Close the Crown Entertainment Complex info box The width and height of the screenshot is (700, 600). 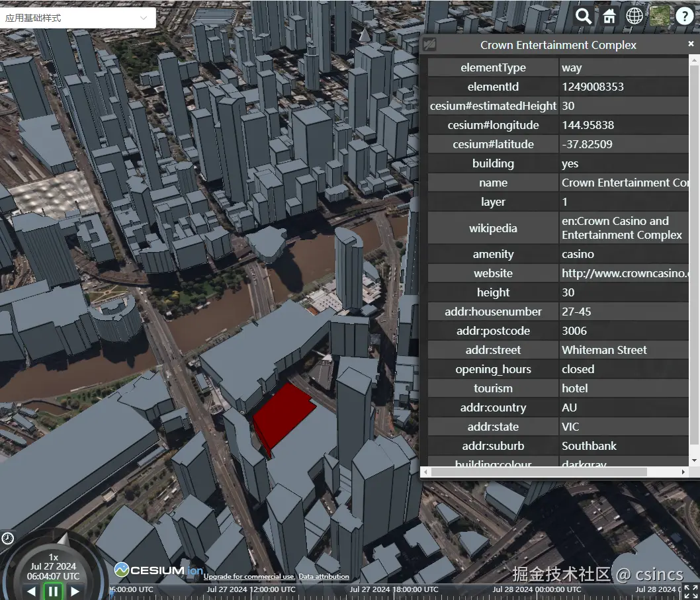pyautogui.click(x=691, y=44)
